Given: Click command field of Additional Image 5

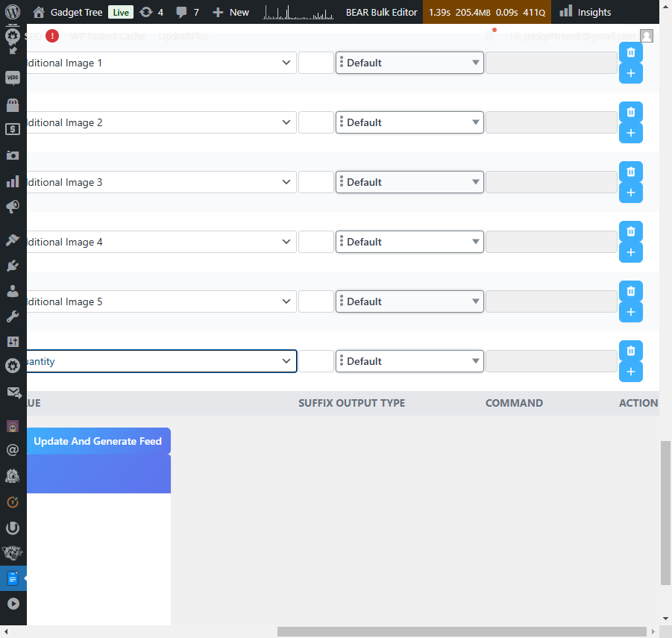Looking at the screenshot, I should point(551,301).
